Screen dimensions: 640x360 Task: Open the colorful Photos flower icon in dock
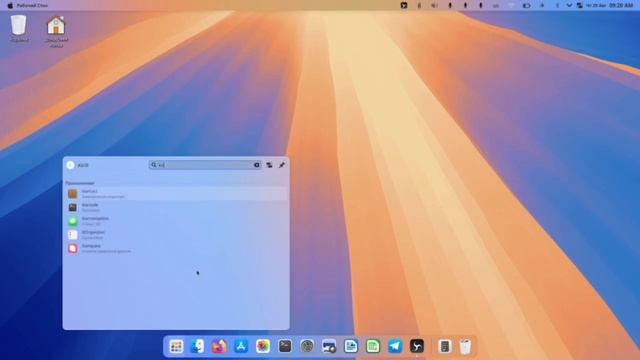[x=263, y=347]
